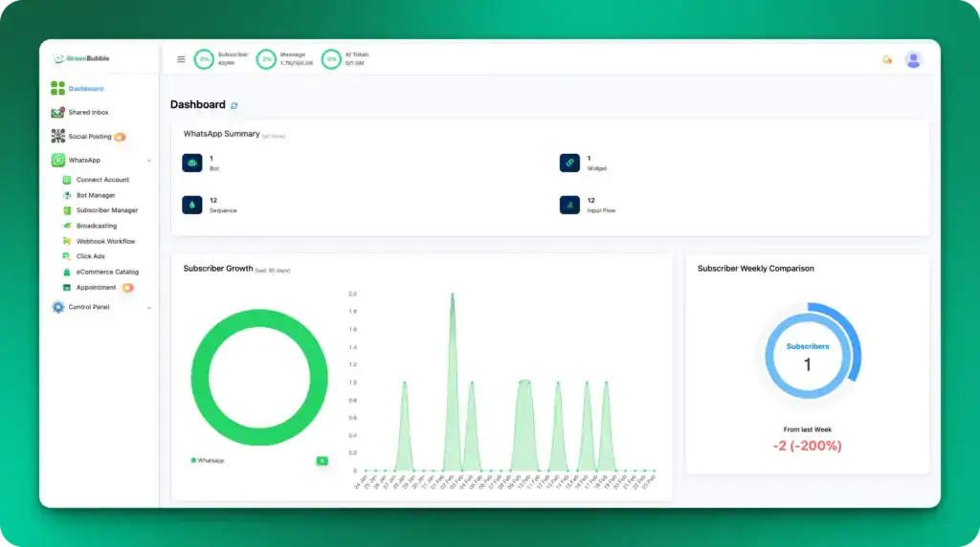Open Subscriber Manager page
This screenshot has width=980, height=547.
pyautogui.click(x=106, y=210)
